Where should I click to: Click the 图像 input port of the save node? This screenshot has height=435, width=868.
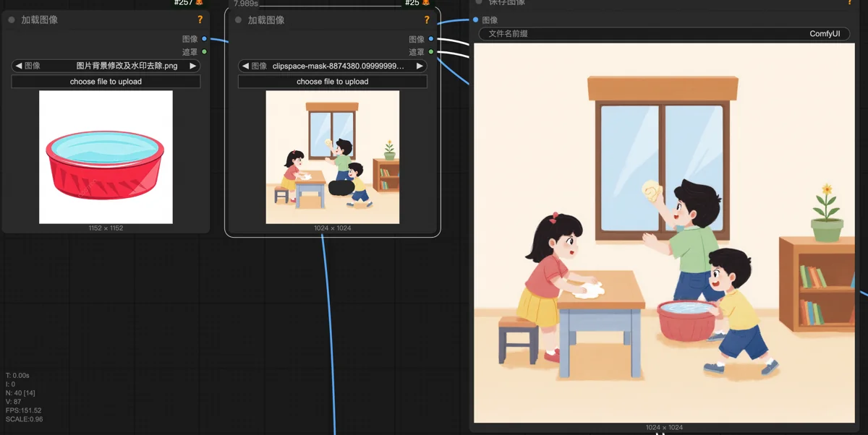(x=475, y=20)
